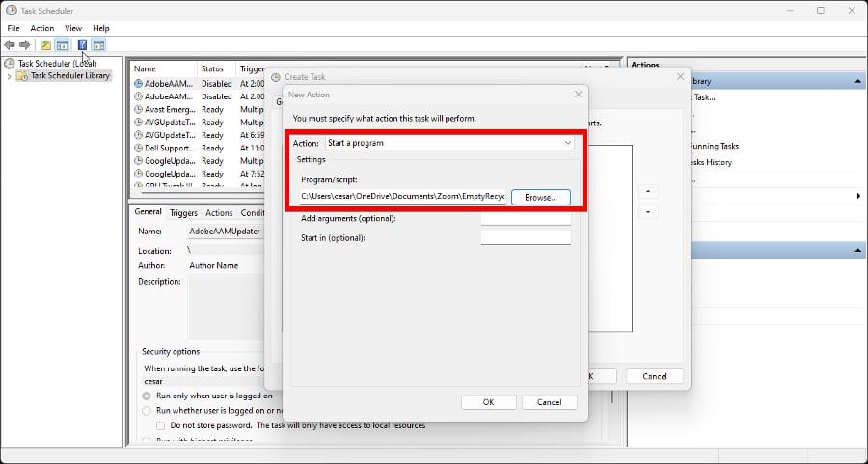Screen dimensions: 868x464
Task: Open the Action dropdown showing Start a program
Action: click(449, 143)
